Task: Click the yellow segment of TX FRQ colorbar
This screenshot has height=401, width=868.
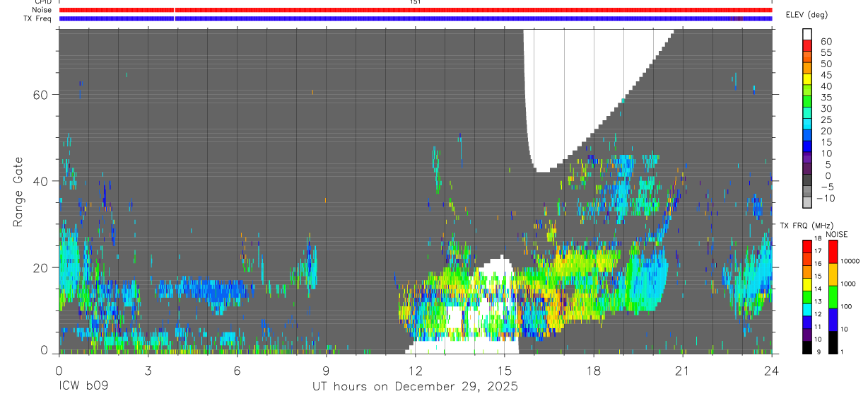Action: coord(807,285)
